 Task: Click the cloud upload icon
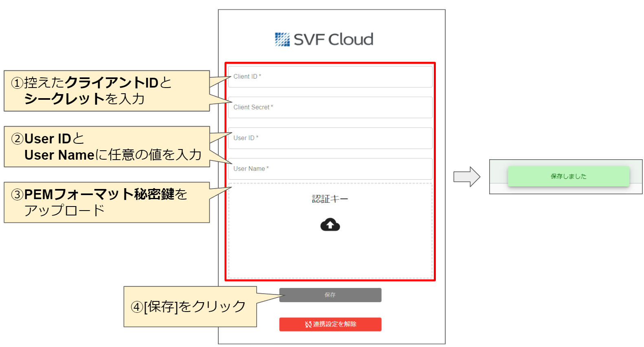pyautogui.click(x=330, y=225)
